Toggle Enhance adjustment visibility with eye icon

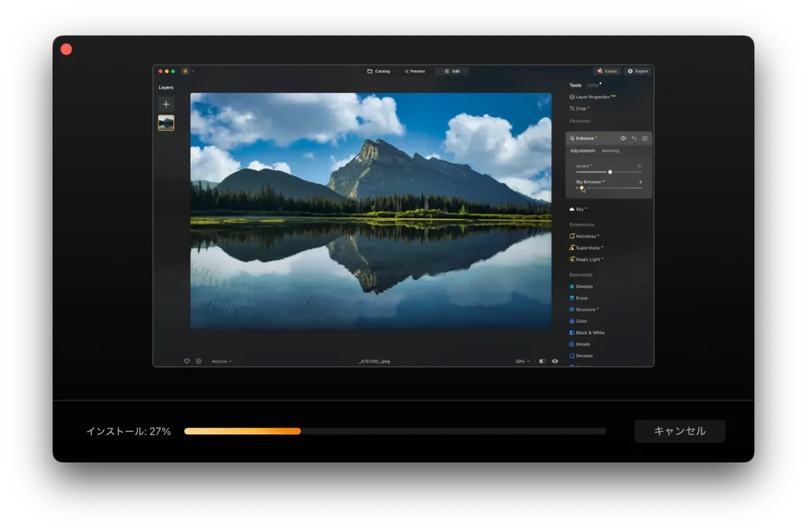coord(623,137)
